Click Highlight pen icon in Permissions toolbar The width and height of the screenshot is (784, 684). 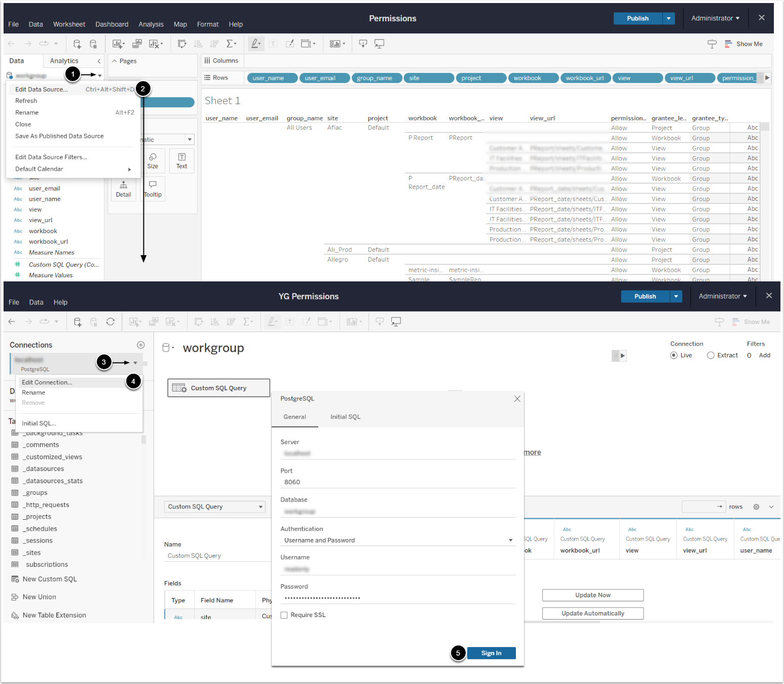[256, 44]
